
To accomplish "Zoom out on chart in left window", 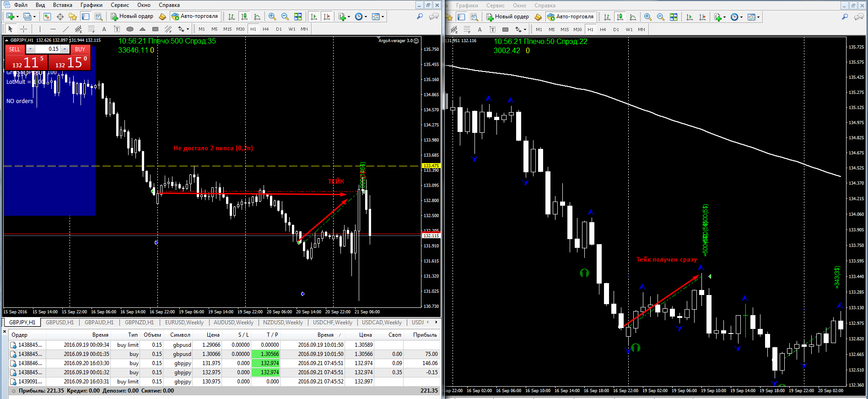I will (x=285, y=16).
